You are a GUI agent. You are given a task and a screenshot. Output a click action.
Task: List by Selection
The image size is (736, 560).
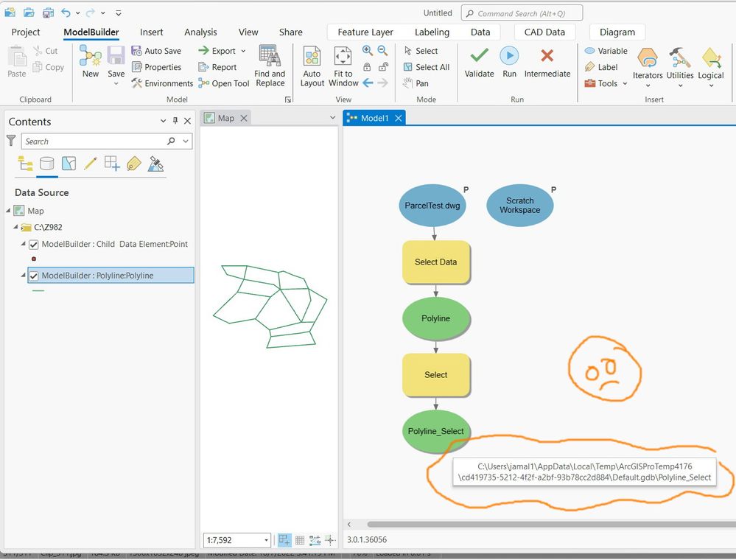click(69, 164)
